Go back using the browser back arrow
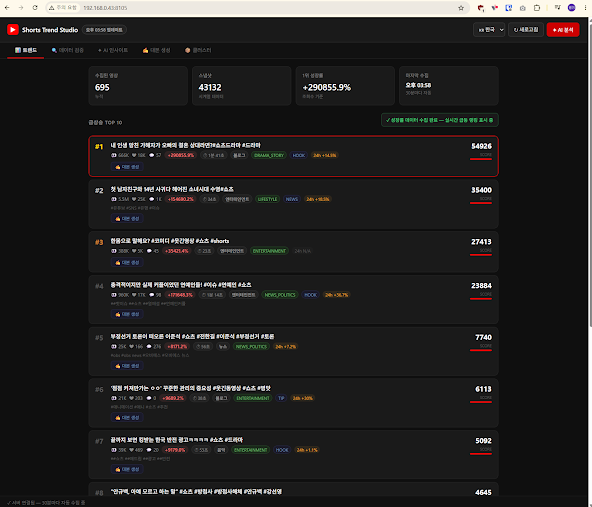The image size is (592, 507). tap(7, 8)
